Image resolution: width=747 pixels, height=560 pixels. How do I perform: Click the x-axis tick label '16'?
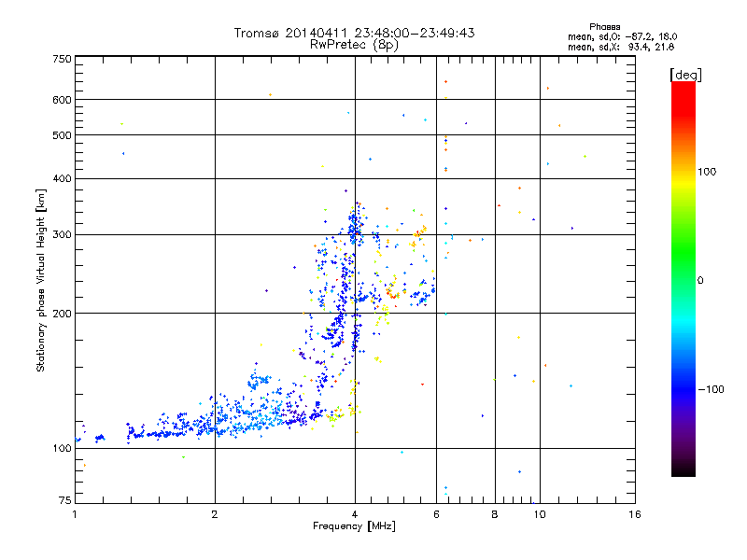tap(635, 514)
